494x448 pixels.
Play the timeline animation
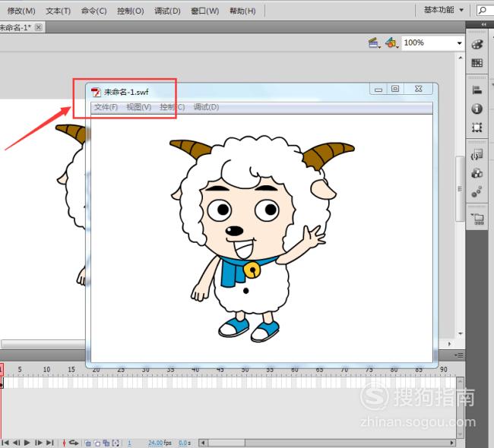(x=27, y=443)
